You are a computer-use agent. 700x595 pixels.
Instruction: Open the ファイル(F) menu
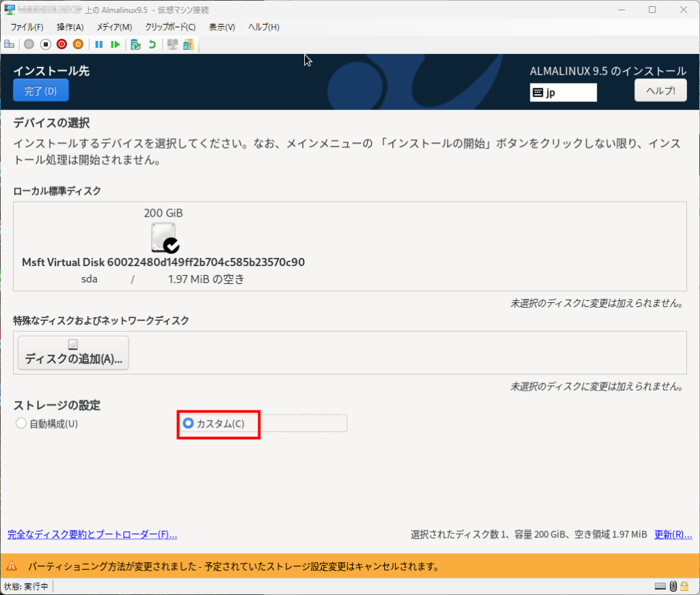27,27
